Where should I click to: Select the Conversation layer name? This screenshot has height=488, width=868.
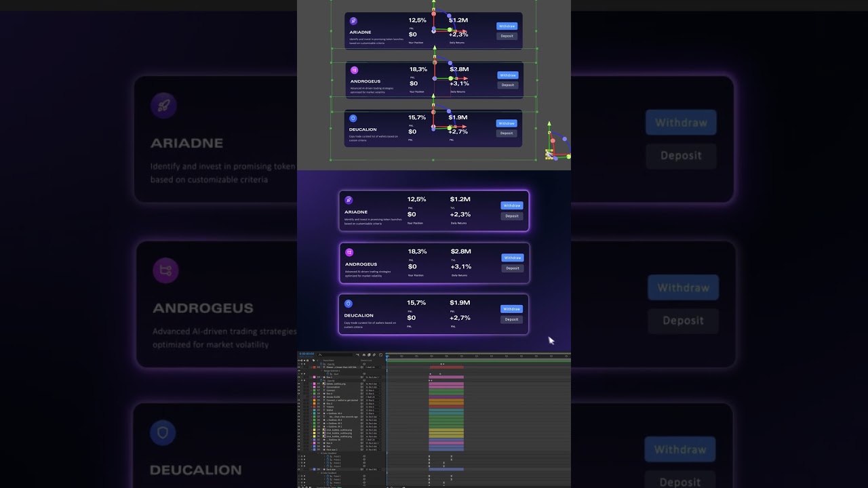(x=333, y=387)
